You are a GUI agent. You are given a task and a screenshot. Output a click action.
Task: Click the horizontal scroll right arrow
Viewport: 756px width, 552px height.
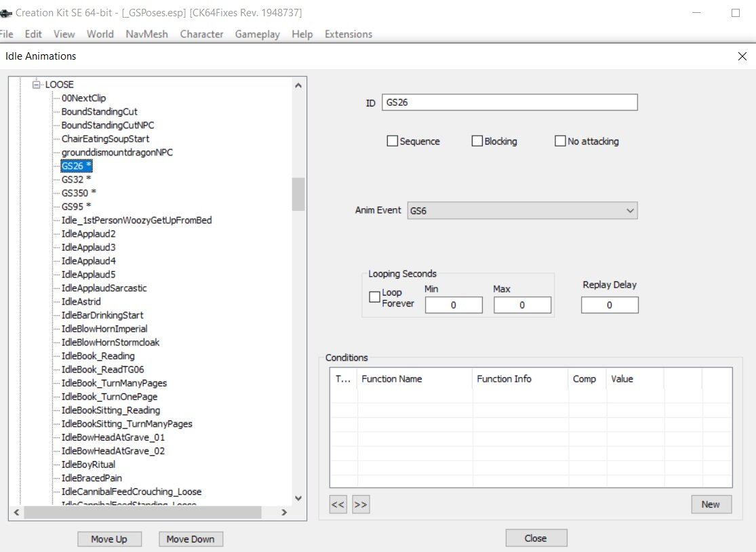point(284,513)
